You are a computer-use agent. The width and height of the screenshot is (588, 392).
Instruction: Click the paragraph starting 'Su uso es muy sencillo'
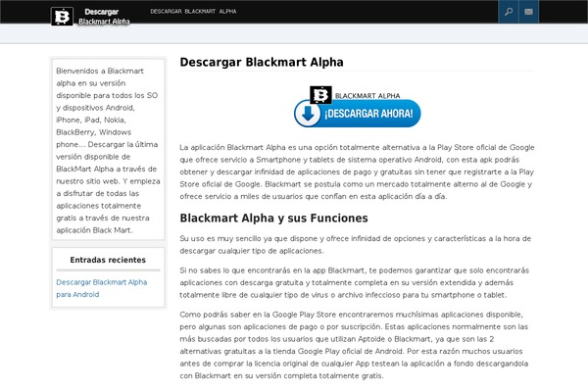pos(355,245)
